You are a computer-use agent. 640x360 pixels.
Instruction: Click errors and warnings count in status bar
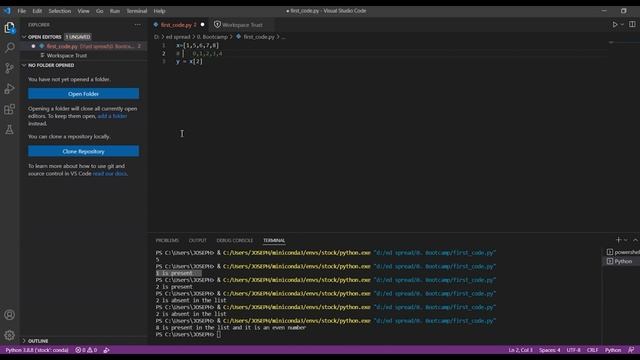pos(86,350)
